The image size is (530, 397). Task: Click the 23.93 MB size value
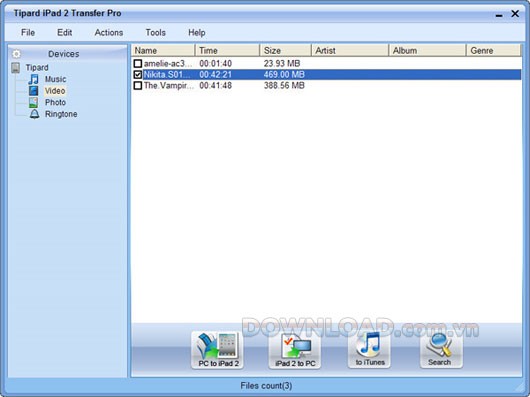tap(282, 63)
